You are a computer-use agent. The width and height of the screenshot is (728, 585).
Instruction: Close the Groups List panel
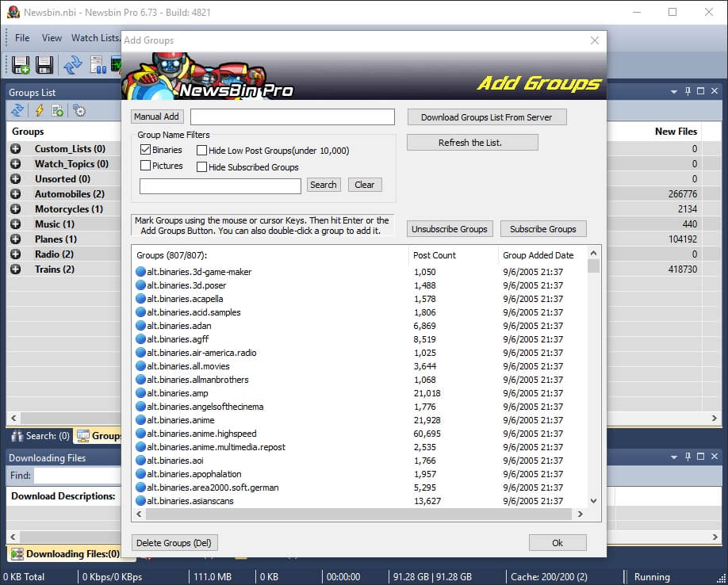[715, 91]
